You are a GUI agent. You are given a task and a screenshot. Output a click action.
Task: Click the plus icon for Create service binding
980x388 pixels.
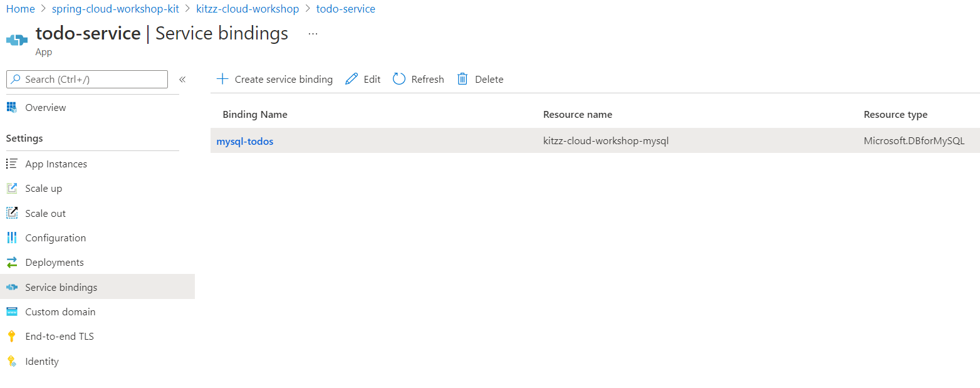pyautogui.click(x=222, y=79)
